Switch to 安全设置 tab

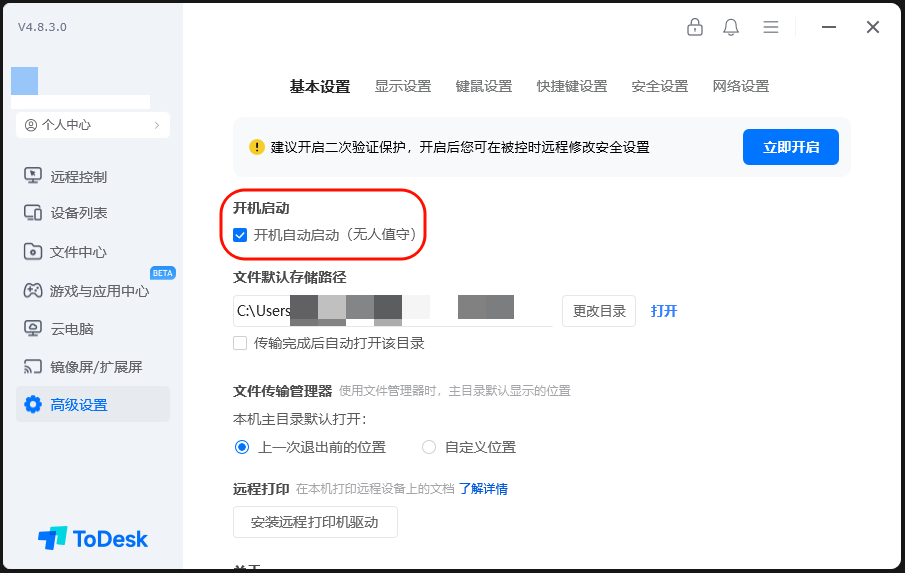point(660,87)
